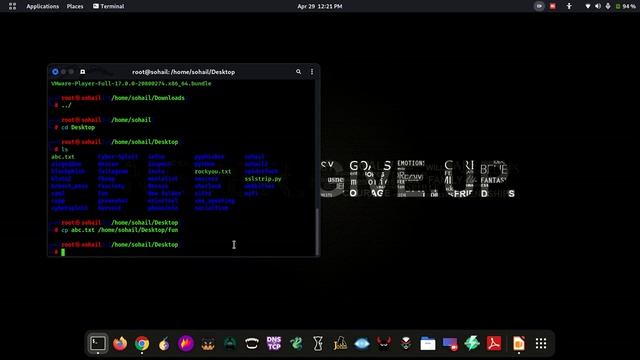The height and width of the screenshot is (360, 640).
Task: Click sslstrip.py in the ls output
Action: [x=263, y=179]
